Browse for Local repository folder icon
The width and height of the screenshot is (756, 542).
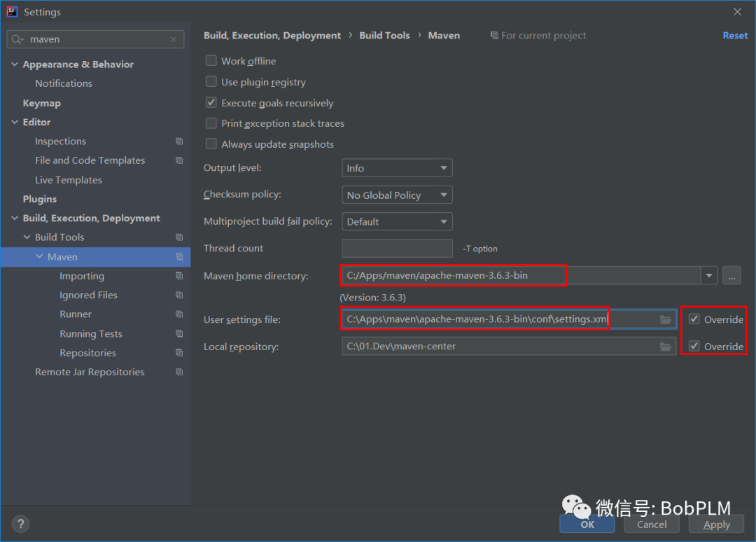(x=666, y=347)
